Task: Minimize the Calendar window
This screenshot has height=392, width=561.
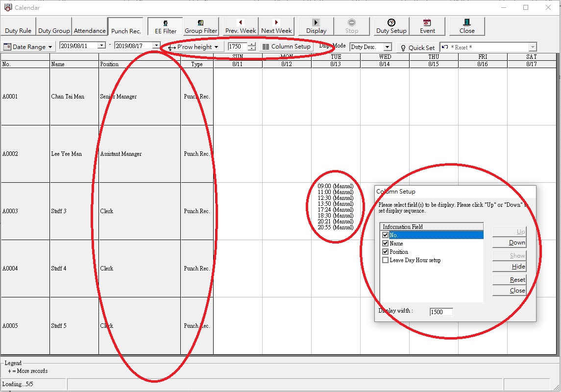Action: [x=503, y=7]
